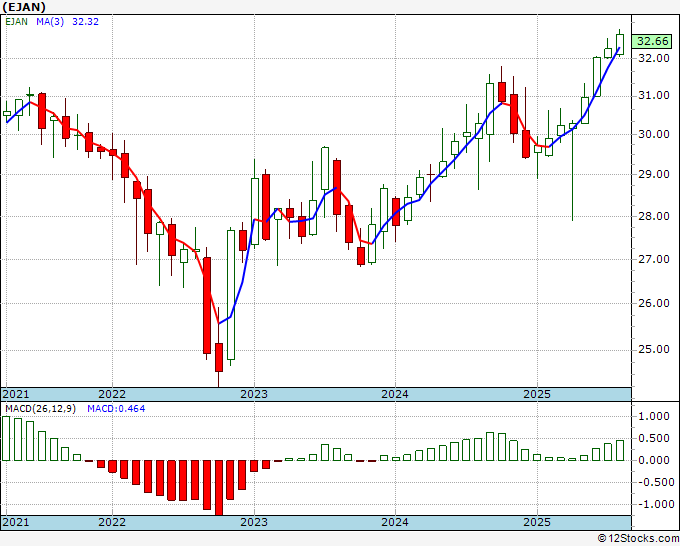This screenshot has width=680, height=546.
Task: Click the 12Stocks.com copyright link
Action: pos(638,539)
